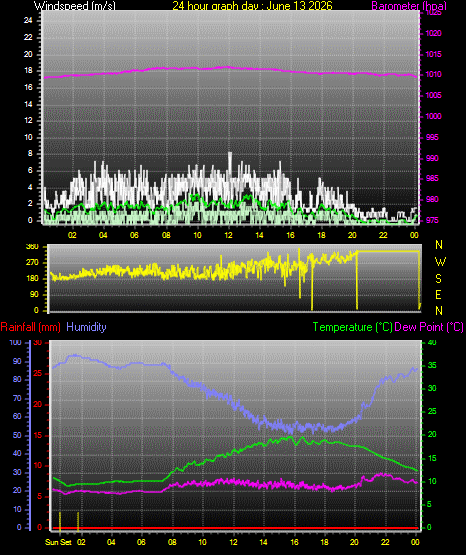Image resolution: width=466 pixels, height=555 pixels.
Task: Click the green "35" temperature axis value
Action: (432, 366)
